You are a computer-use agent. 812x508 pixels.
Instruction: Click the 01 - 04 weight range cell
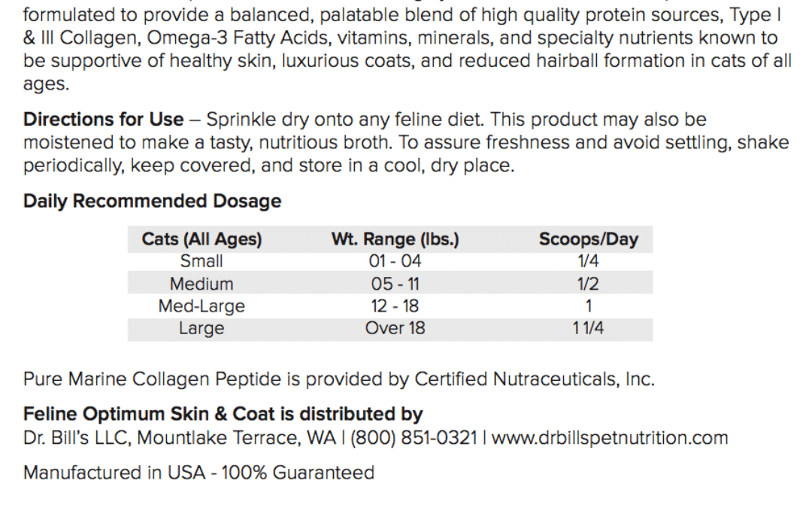395,260
